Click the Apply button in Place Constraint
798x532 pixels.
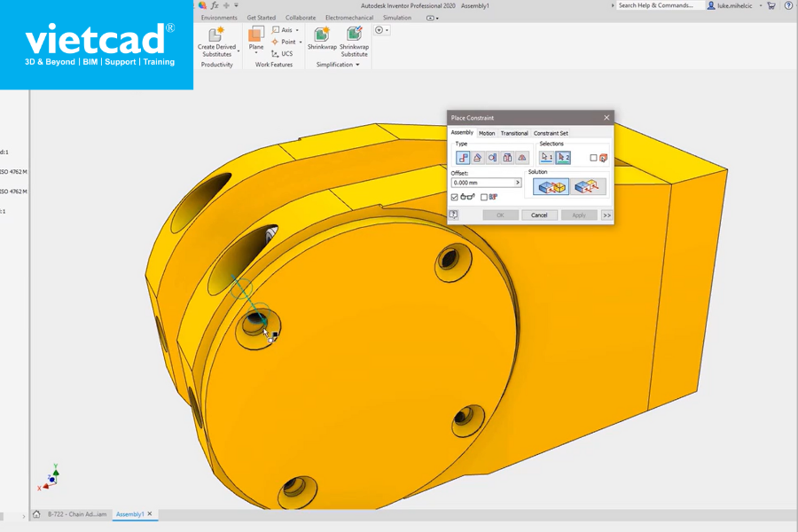(x=579, y=215)
